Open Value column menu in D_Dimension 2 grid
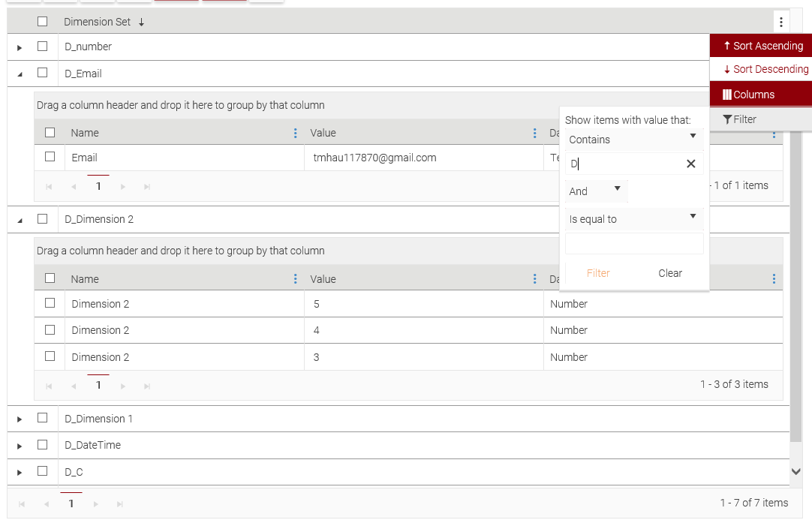812x526 pixels. [534, 279]
